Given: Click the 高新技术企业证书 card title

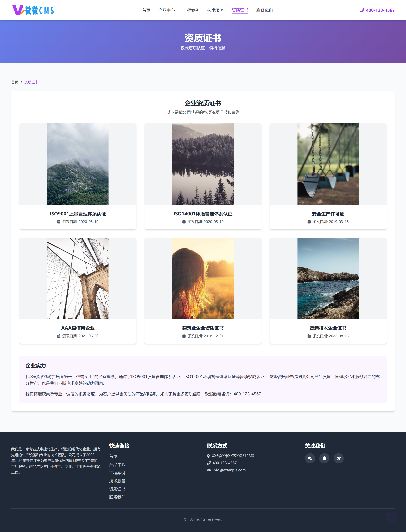Looking at the screenshot, I should coord(328,328).
